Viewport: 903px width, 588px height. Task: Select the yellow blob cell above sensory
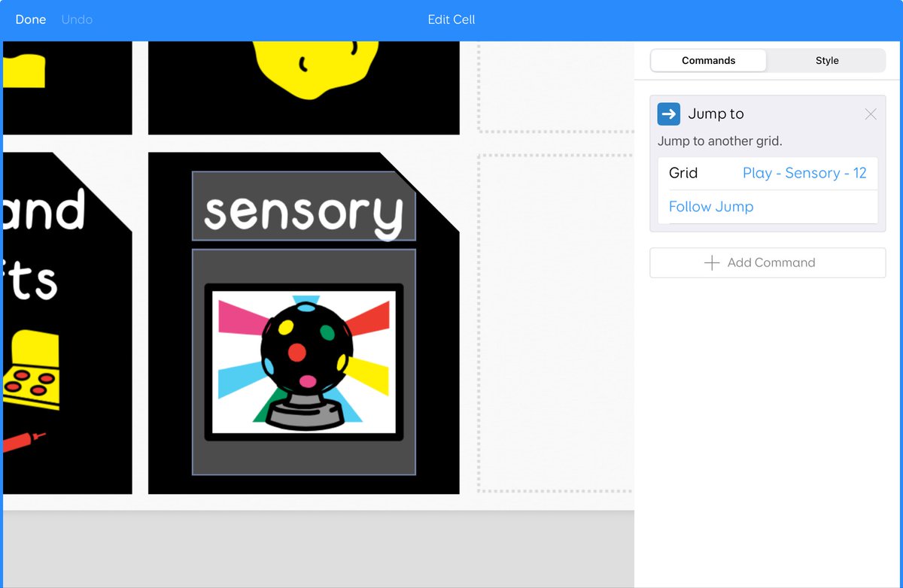(304, 87)
